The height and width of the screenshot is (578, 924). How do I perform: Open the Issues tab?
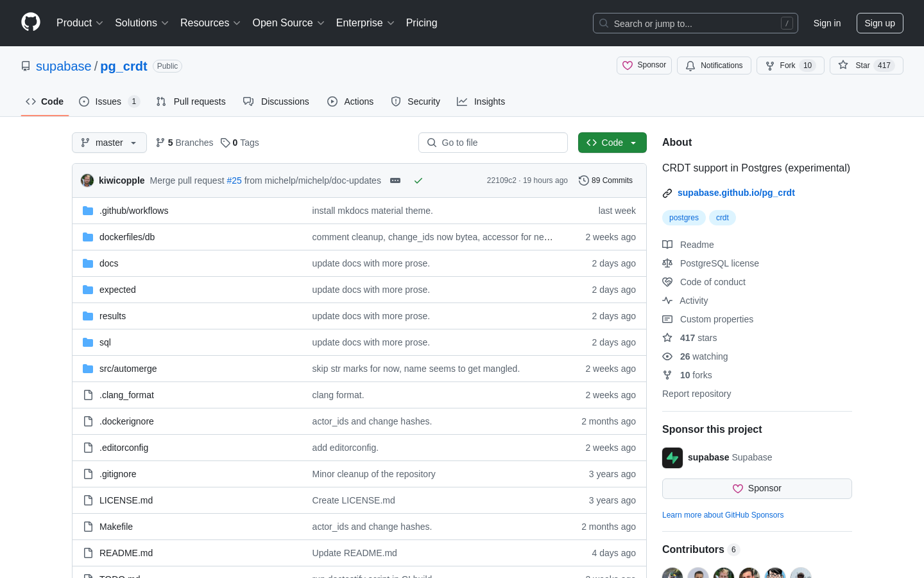point(109,101)
